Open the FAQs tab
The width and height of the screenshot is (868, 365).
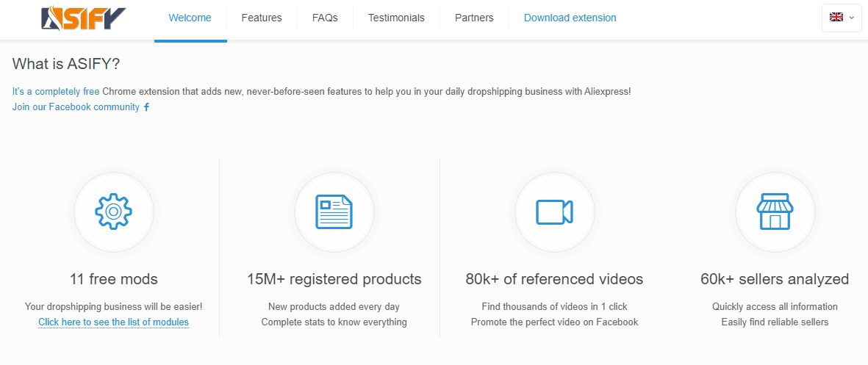click(325, 18)
